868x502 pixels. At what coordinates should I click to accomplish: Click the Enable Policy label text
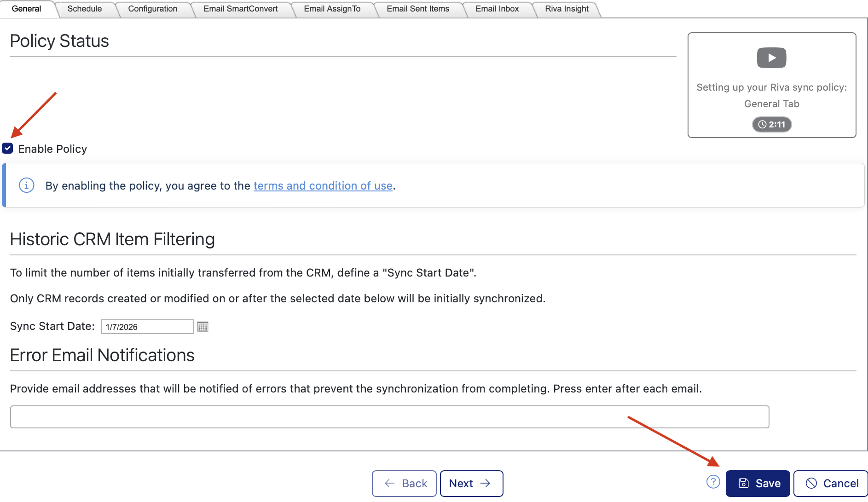(x=52, y=149)
